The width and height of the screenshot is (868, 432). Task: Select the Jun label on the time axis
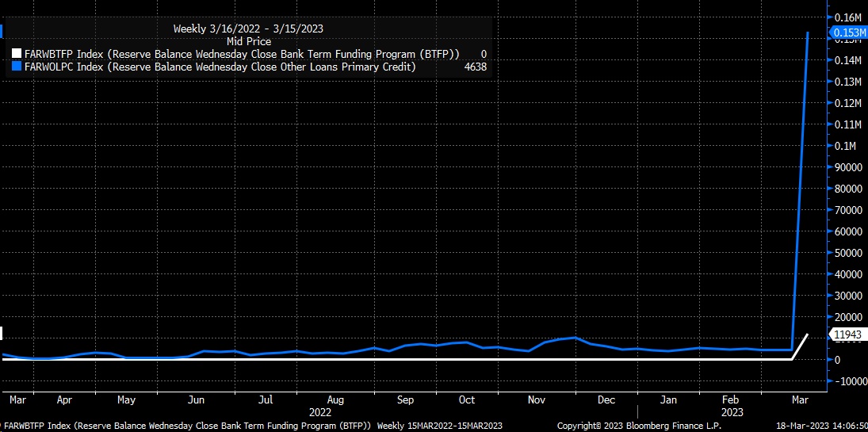click(x=197, y=400)
